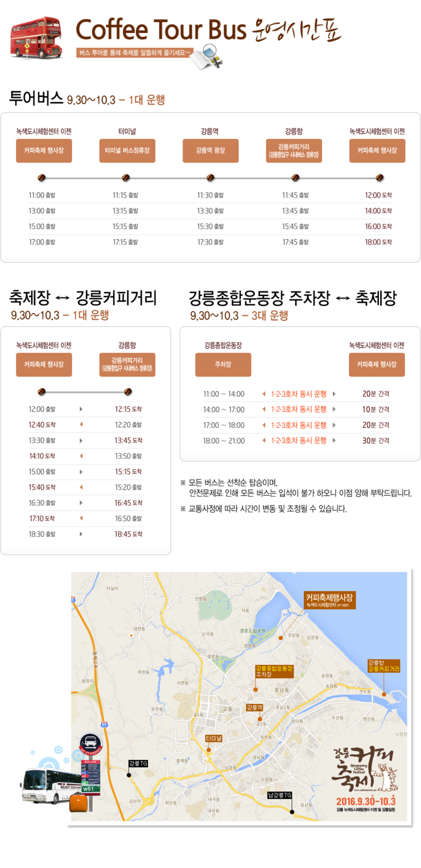The image size is (421, 868).
Task: Click the 남강릉TG map label
Action: tap(280, 795)
